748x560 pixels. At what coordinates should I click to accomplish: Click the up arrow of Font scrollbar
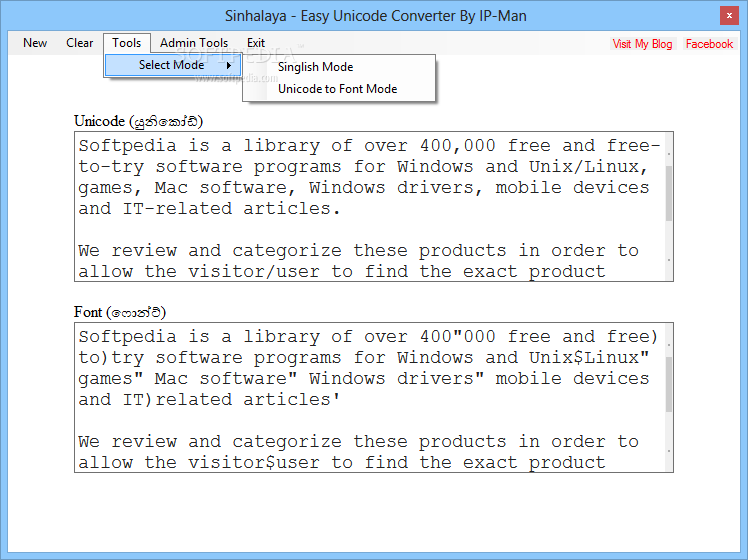pos(669,344)
